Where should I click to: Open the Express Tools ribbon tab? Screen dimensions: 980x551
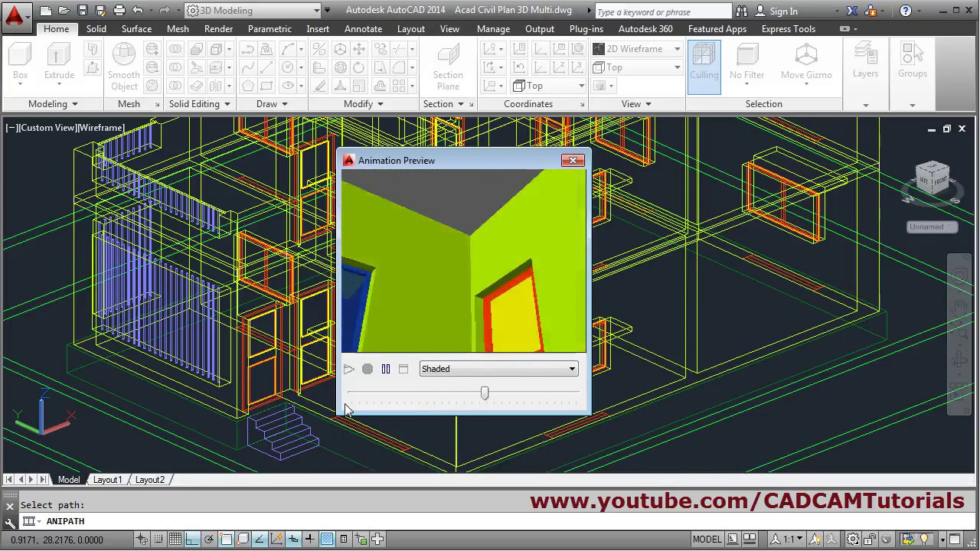click(x=789, y=29)
